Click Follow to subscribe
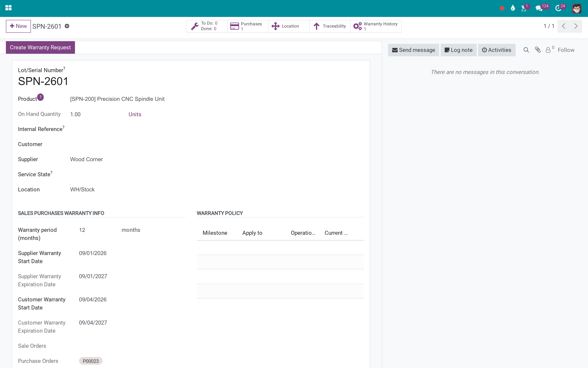The image size is (588, 368). point(566,50)
